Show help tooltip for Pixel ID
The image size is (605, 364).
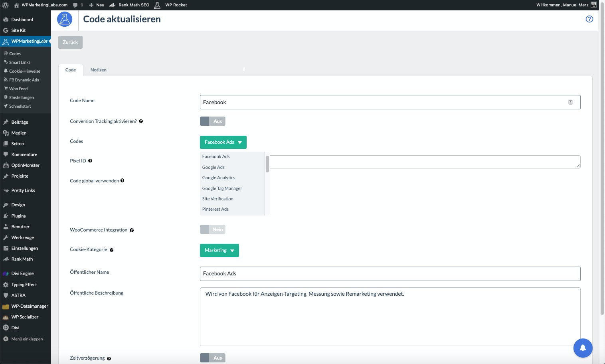90,161
